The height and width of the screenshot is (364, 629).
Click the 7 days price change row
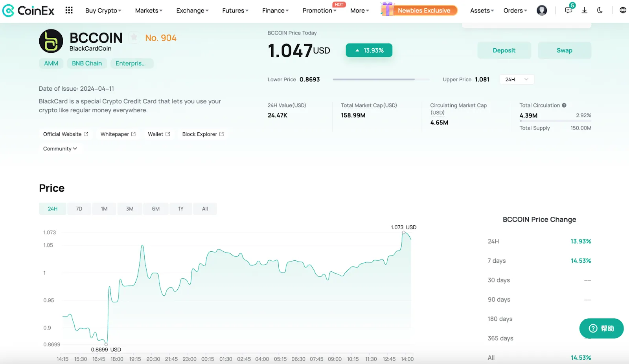[539, 261]
